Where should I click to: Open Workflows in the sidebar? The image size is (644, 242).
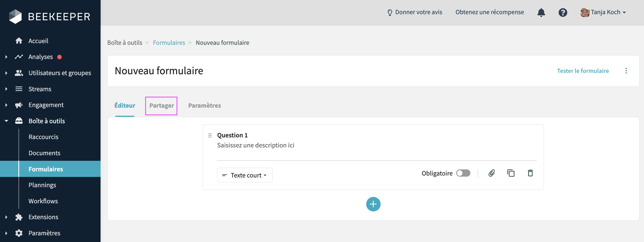43,201
